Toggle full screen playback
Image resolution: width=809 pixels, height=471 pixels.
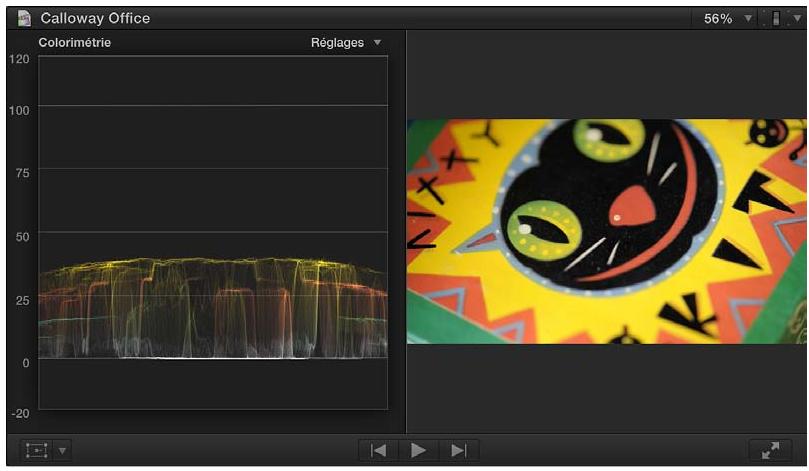point(770,450)
